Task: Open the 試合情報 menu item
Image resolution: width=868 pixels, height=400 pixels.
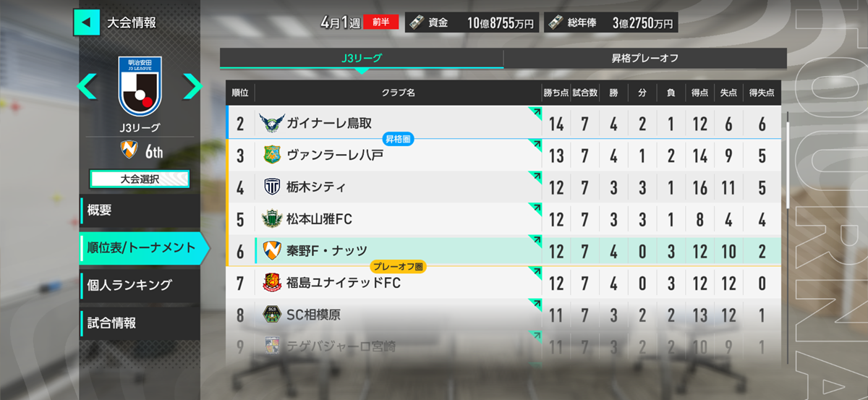Action: 139,323
